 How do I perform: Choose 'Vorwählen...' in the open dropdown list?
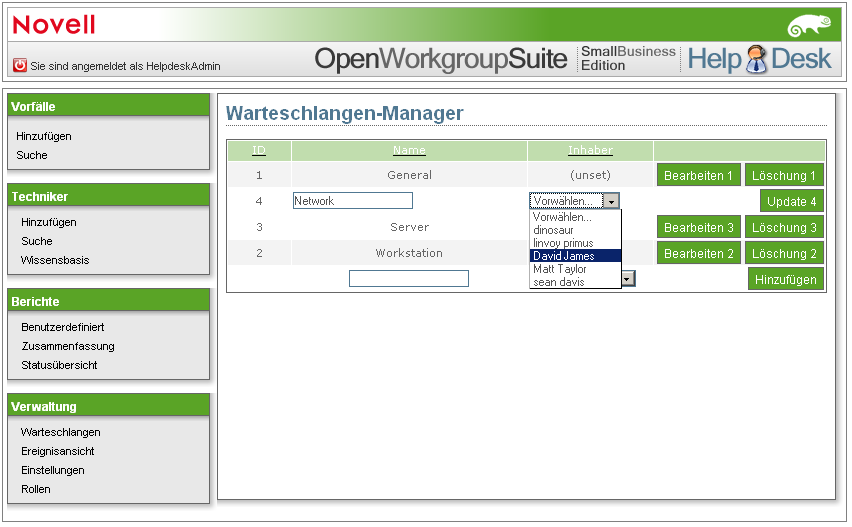tap(575, 217)
